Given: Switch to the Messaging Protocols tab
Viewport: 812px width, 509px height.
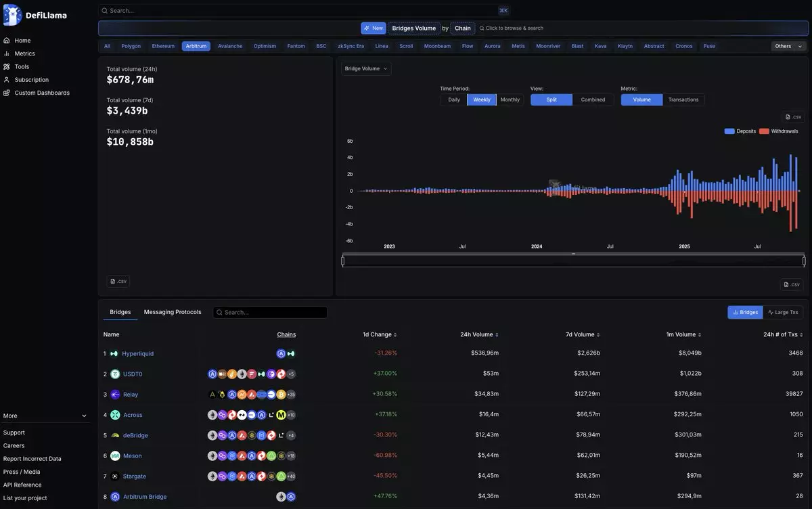Looking at the screenshot, I should point(173,312).
